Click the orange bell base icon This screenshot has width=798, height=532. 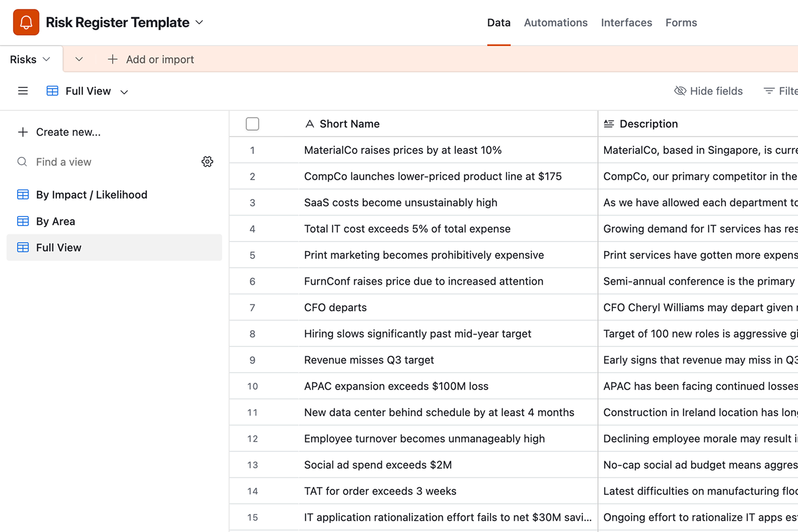[x=26, y=22]
